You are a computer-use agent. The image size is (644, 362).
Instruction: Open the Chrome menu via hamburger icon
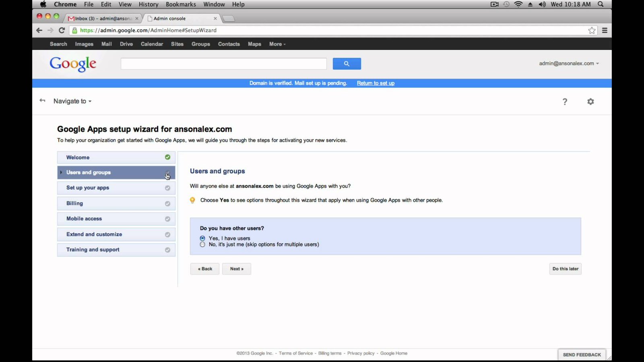[x=605, y=30]
